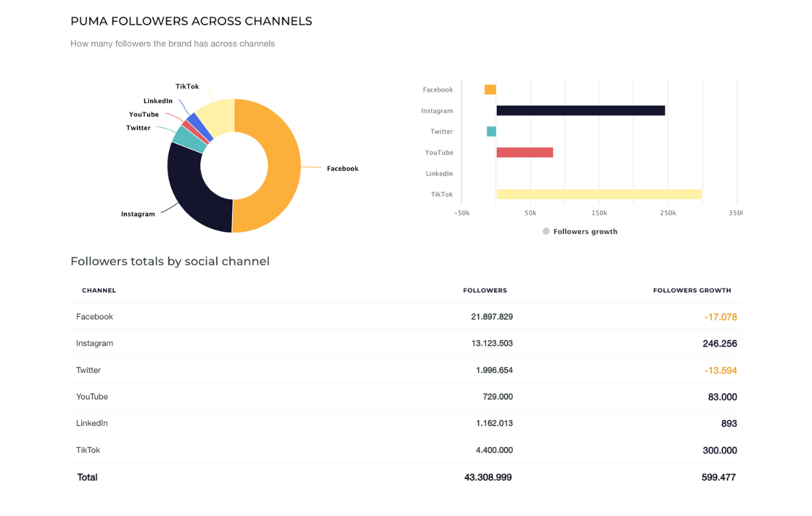Click the CHANNEL column header
The width and height of the screenshot is (812, 516).
pos(99,290)
